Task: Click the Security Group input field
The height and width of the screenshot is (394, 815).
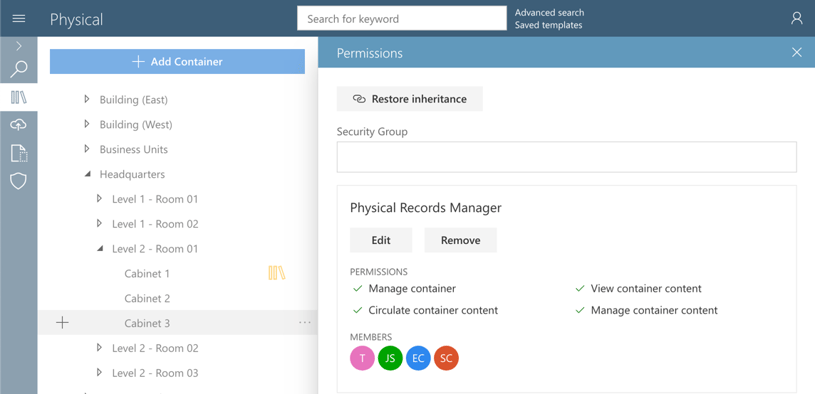Action: 567,157
